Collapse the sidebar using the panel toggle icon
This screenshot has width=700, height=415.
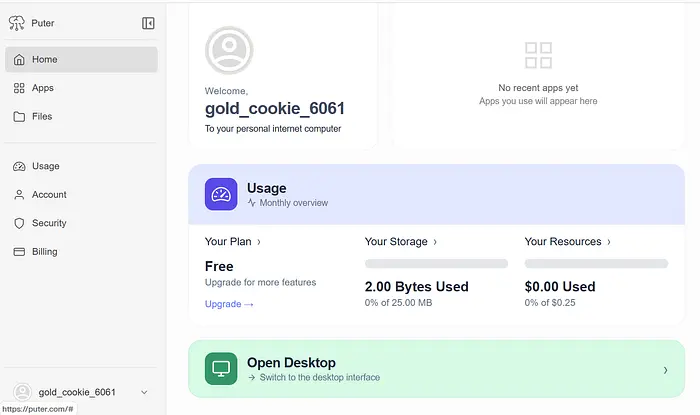pyautogui.click(x=148, y=23)
